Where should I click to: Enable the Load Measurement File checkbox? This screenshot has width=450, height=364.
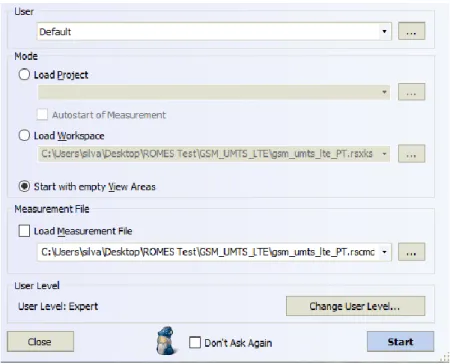24,231
